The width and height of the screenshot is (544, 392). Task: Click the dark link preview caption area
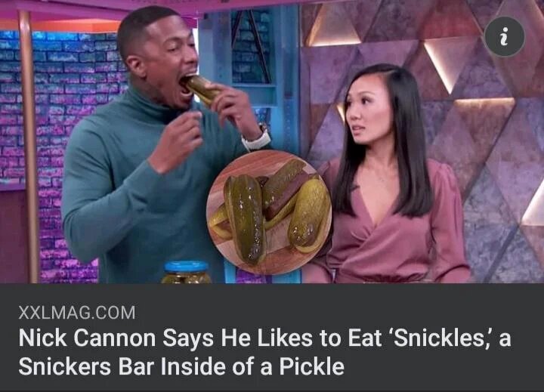272,338
